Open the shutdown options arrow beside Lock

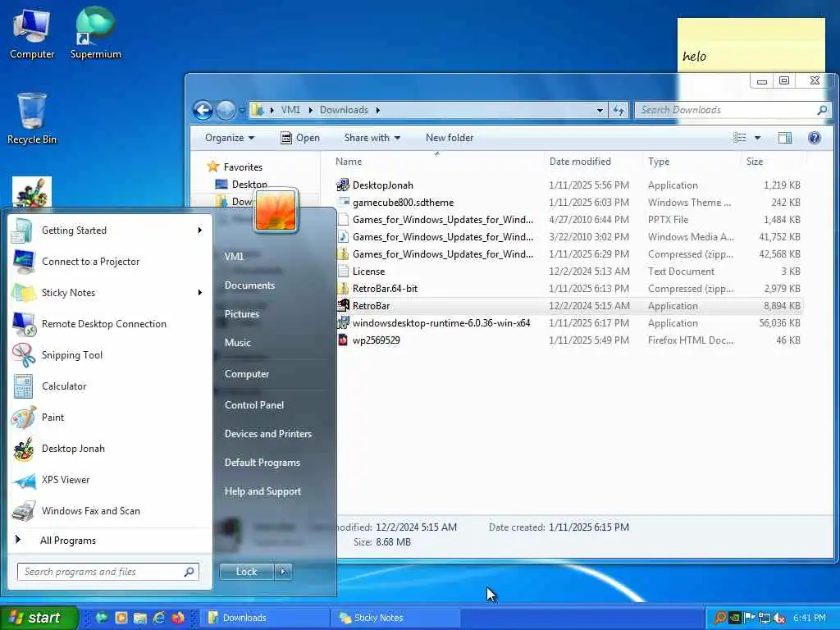coord(283,572)
